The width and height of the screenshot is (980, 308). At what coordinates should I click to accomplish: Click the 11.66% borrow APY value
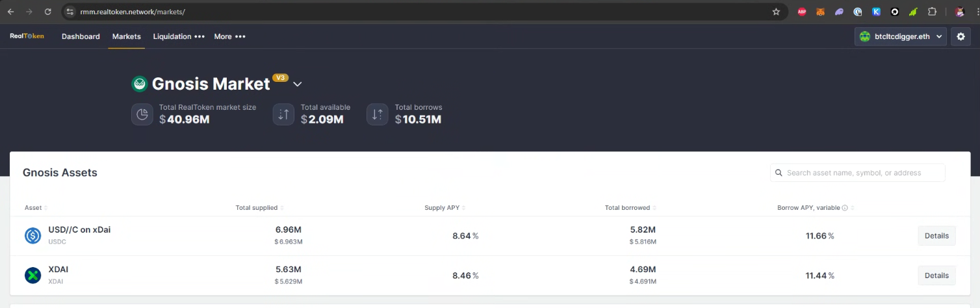pyautogui.click(x=819, y=236)
